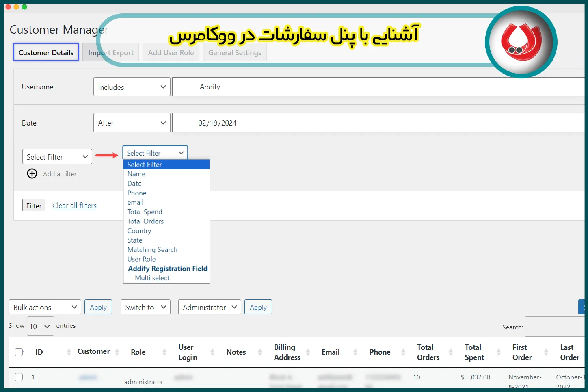The image size is (588, 392).
Task: Choose Total Spend in filter list
Action: 166,212
